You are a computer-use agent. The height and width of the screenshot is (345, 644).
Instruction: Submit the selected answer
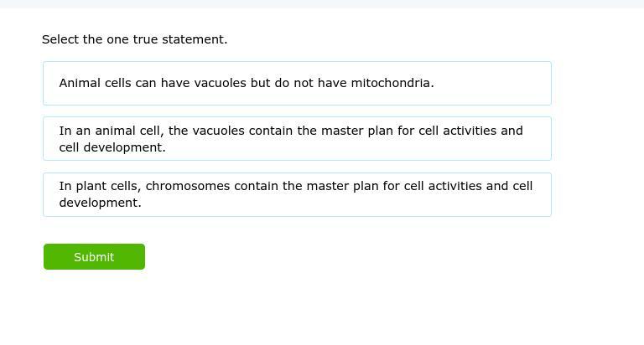point(94,257)
